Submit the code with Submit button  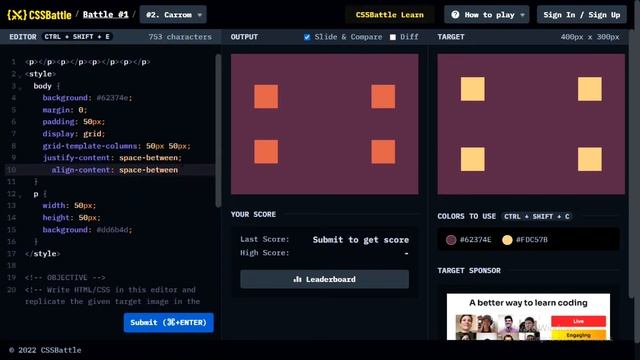coord(169,322)
